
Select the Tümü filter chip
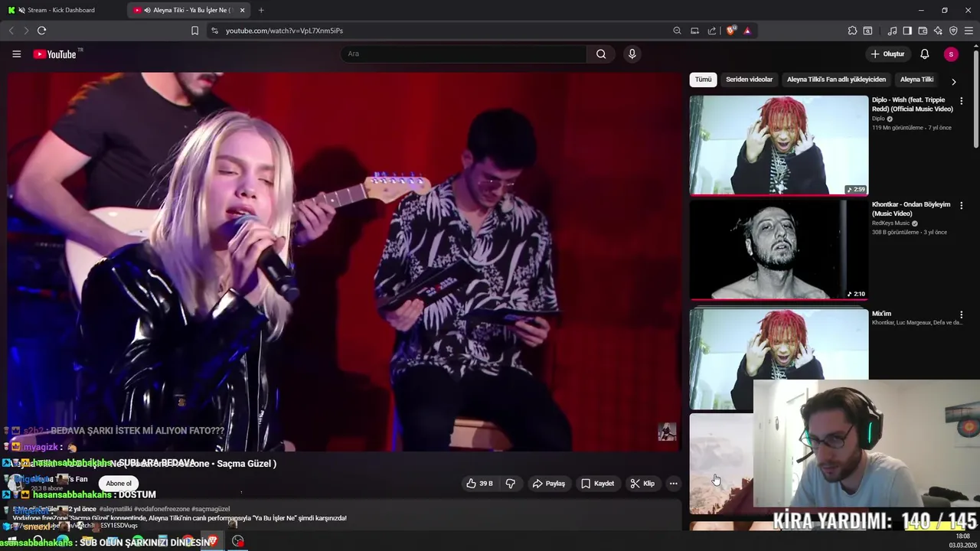tap(703, 80)
